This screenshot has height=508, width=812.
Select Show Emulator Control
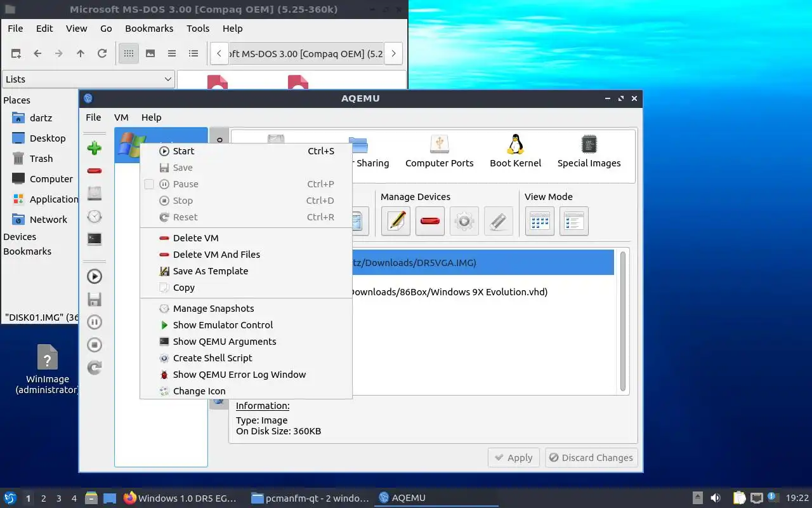(x=246, y=325)
